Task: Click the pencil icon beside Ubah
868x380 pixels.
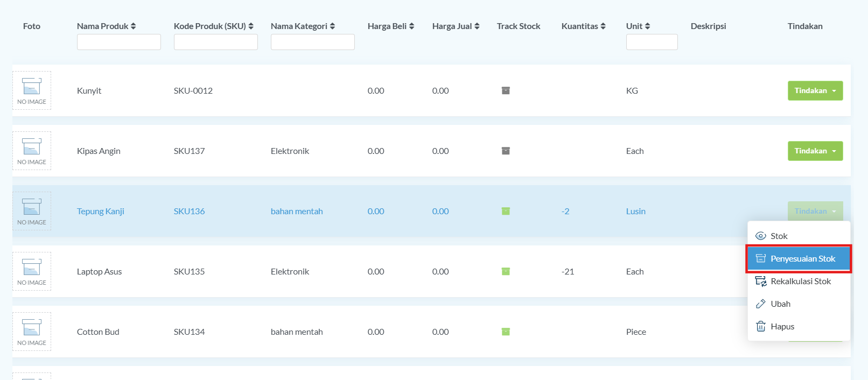Action: [x=760, y=304]
